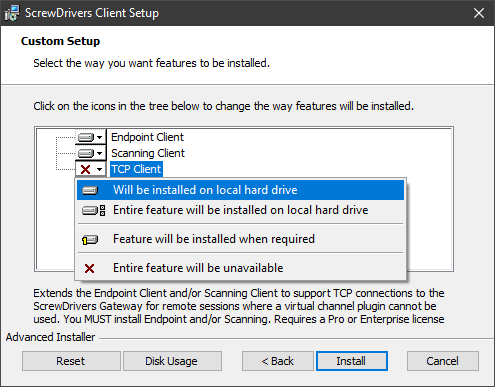Click the Reset button
Image resolution: width=495 pixels, height=387 pixels.
(71, 361)
